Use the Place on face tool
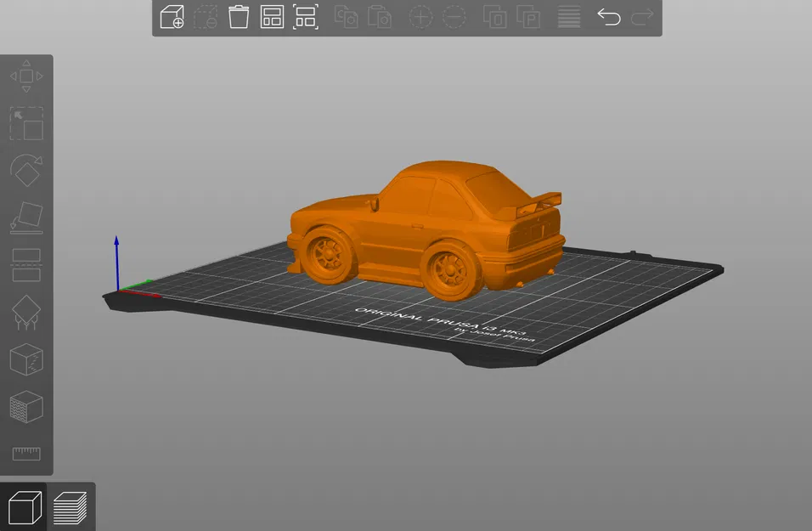Screen dimensions: 812x531 point(26,217)
